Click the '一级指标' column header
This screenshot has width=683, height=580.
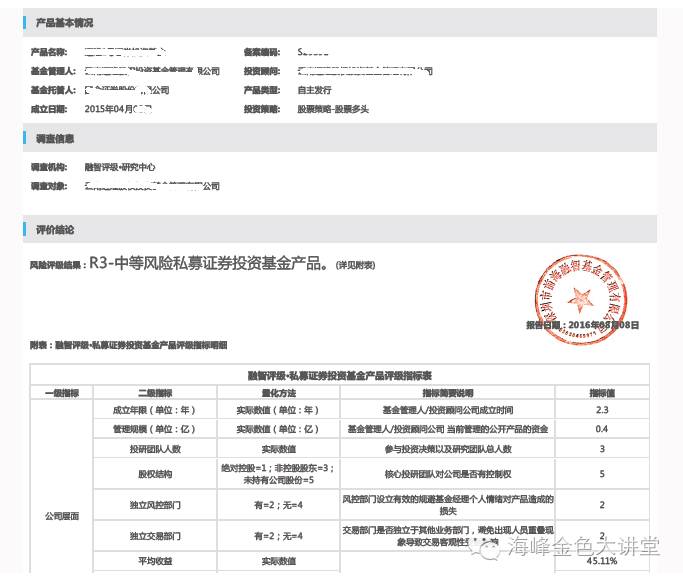(62, 393)
